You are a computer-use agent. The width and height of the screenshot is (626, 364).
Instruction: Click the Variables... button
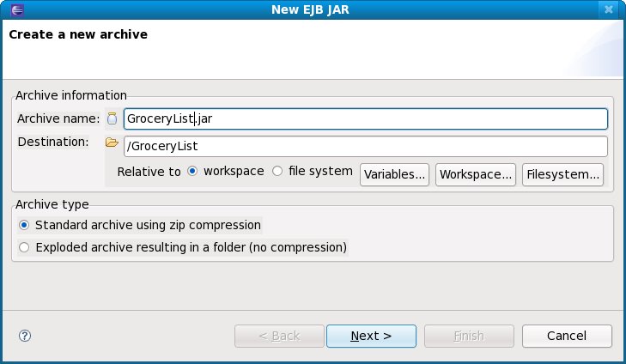[394, 174]
